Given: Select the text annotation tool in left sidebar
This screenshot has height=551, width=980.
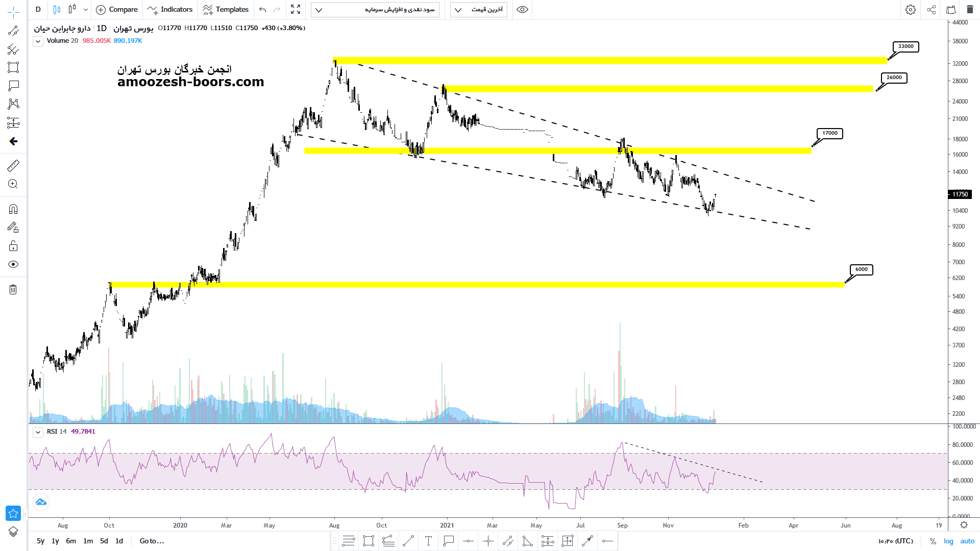Looking at the screenshot, I should tap(13, 86).
